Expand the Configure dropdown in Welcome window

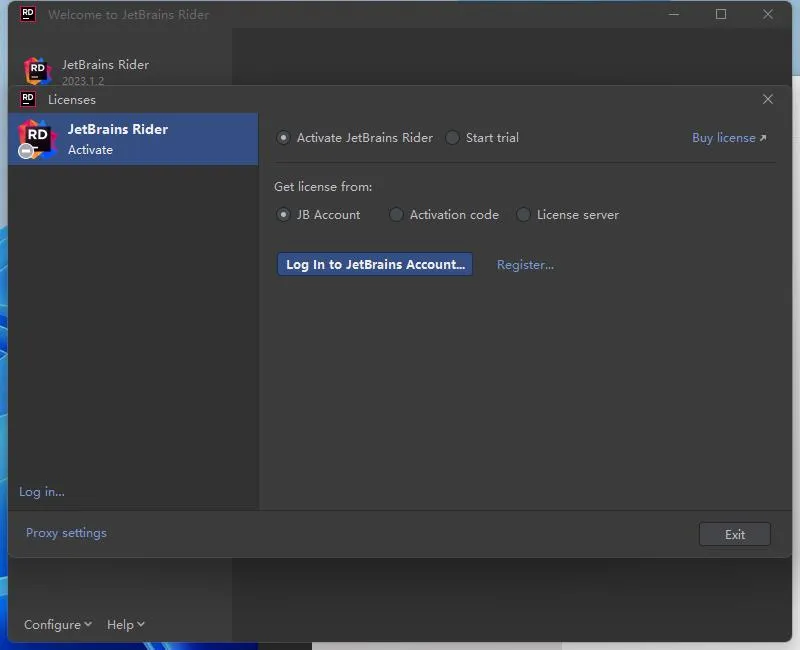(58, 624)
